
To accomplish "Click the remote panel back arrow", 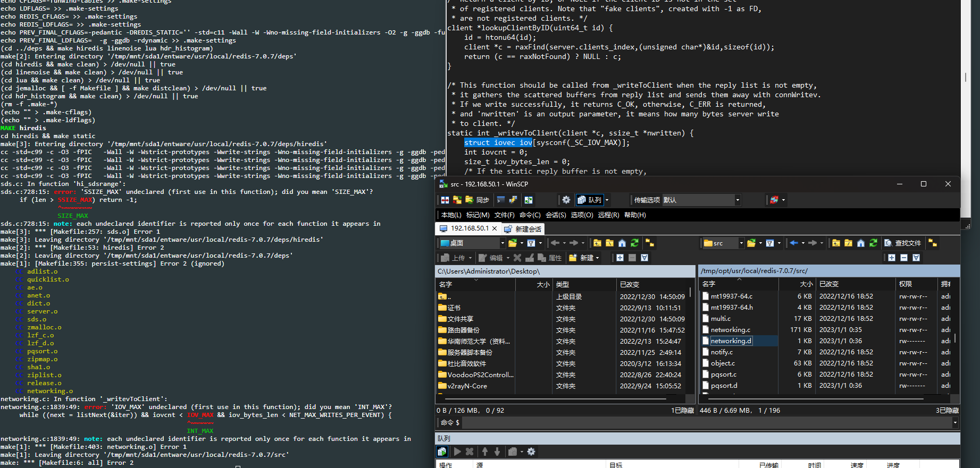I will [794, 243].
